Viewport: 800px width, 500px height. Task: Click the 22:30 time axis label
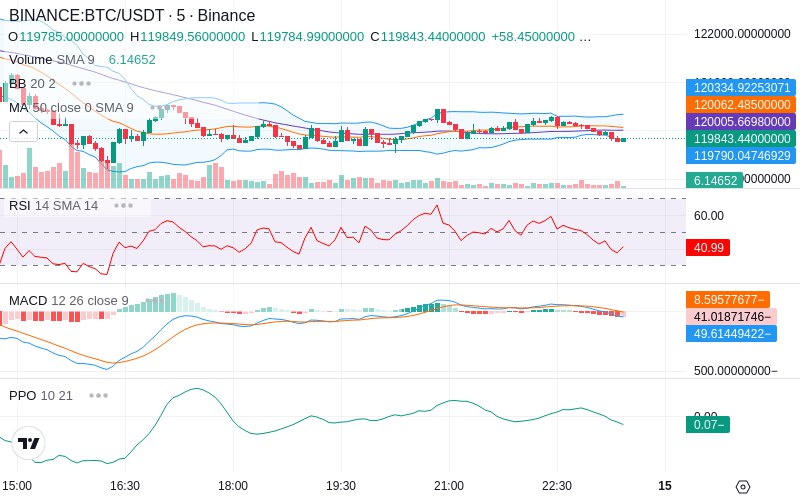(x=557, y=486)
